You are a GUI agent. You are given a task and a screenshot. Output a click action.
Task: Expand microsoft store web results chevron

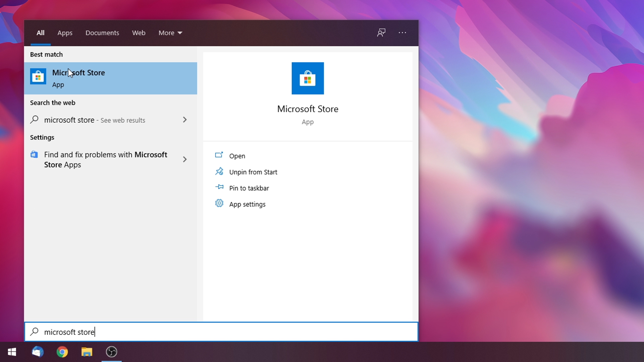[x=184, y=120]
